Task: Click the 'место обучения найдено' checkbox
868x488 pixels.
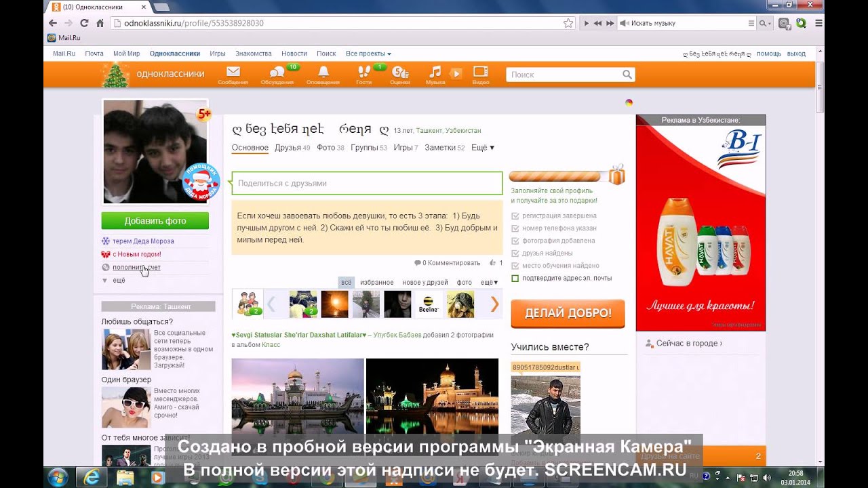Action: tap(515, 266)
